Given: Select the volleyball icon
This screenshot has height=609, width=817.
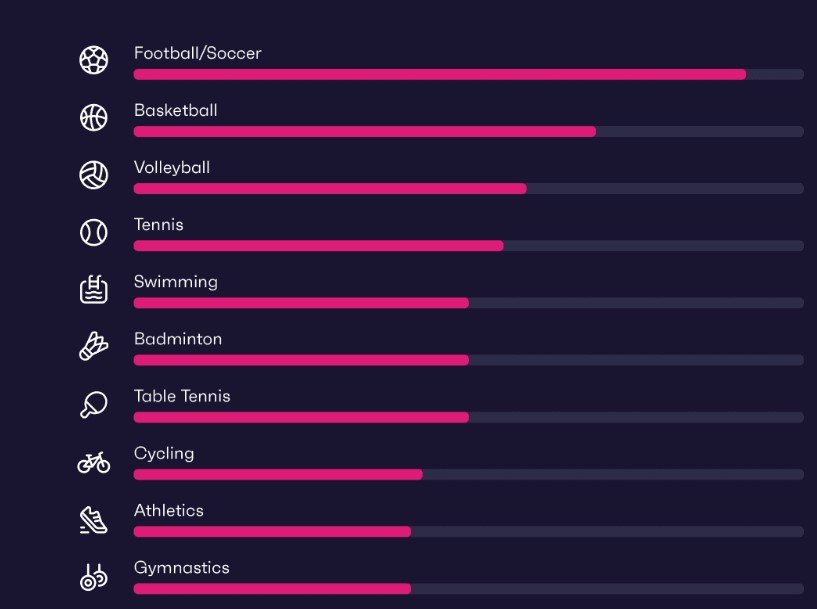Looking at the screenshot, I should click(x=93, y=175).
